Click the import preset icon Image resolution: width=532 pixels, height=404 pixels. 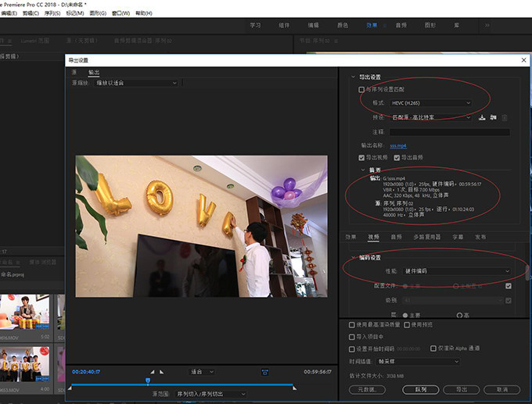coord(494,118)
